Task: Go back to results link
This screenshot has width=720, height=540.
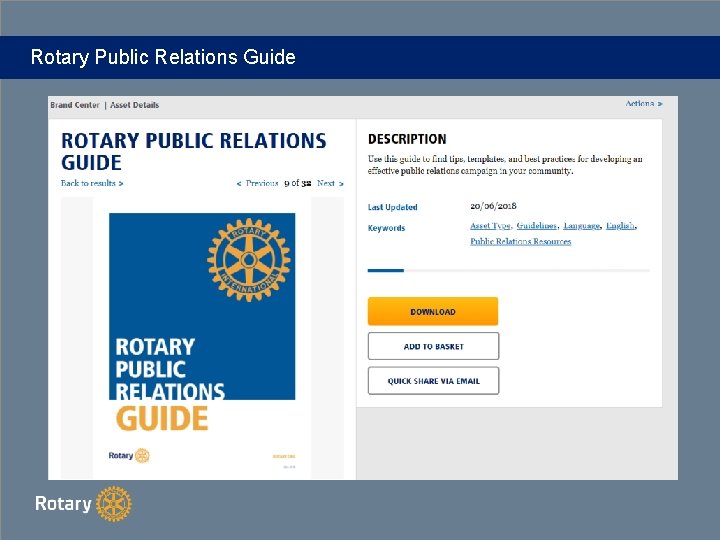Action: [x=92, y=183]
